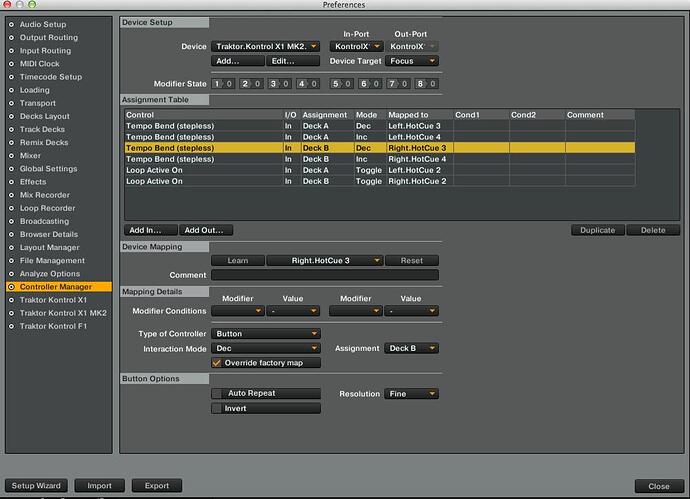690x499 pixels.
Task: Launch the Setup Wizard
Action: 36,486
